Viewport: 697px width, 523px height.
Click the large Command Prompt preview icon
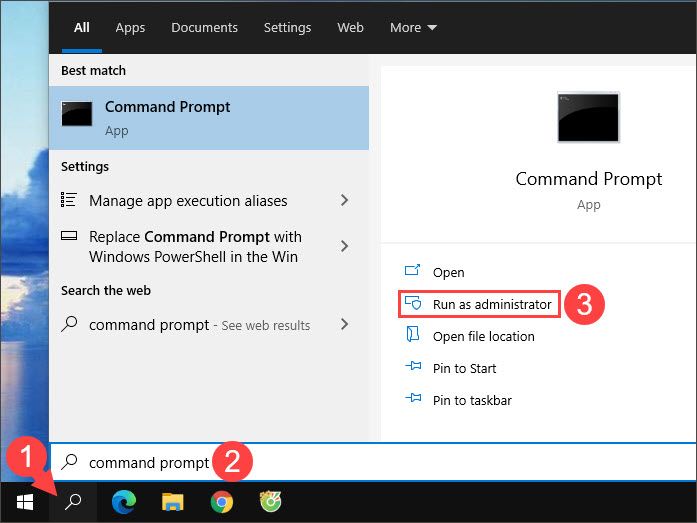588,117
